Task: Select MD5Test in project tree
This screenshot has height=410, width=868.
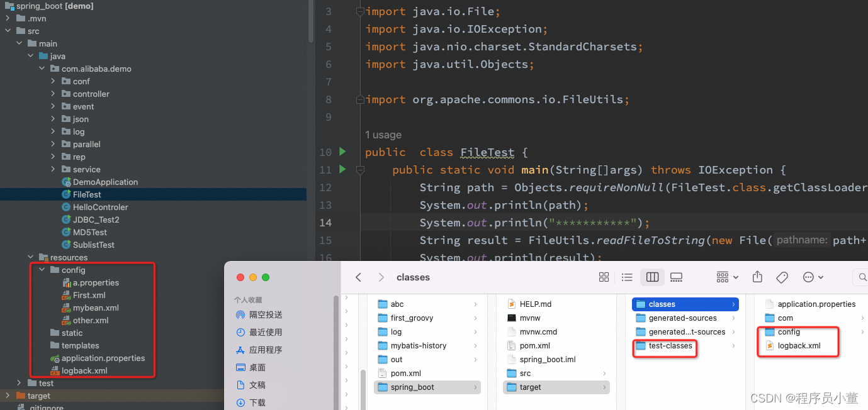Action: (x=90, y=232)
